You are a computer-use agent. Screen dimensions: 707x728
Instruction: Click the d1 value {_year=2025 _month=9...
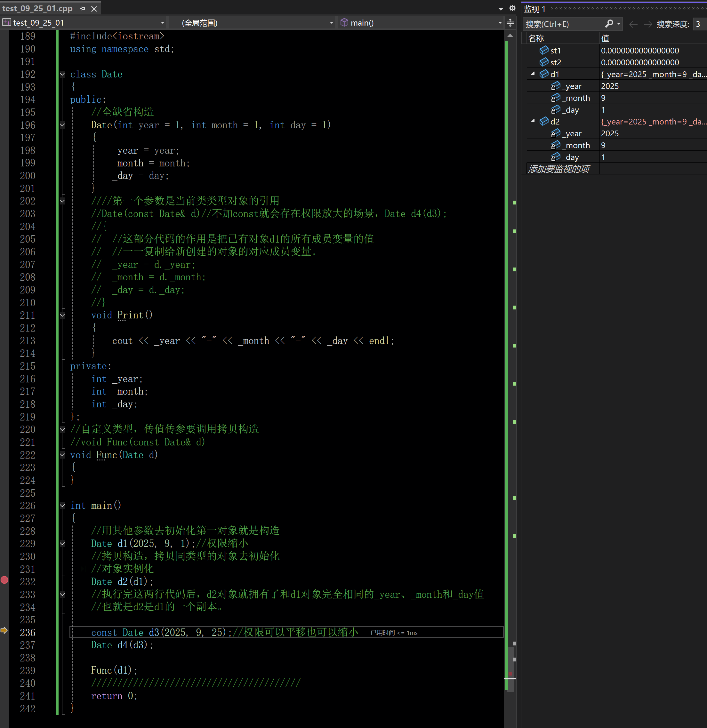(654, 74)
